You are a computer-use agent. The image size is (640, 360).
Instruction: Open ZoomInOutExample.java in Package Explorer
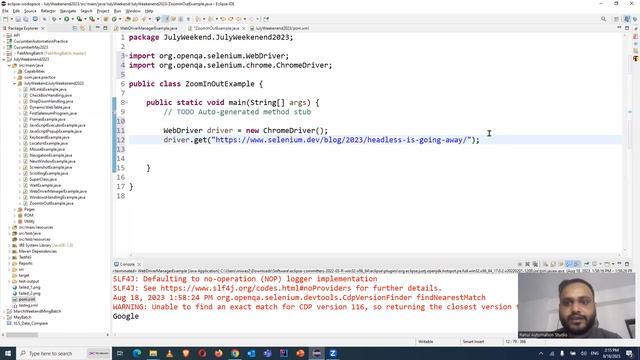[51, 203]
